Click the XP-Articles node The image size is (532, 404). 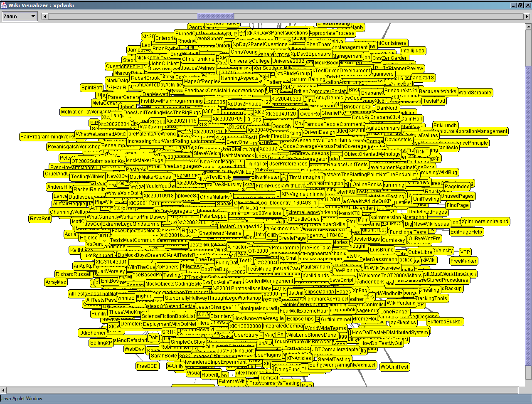tap(298, 358)
